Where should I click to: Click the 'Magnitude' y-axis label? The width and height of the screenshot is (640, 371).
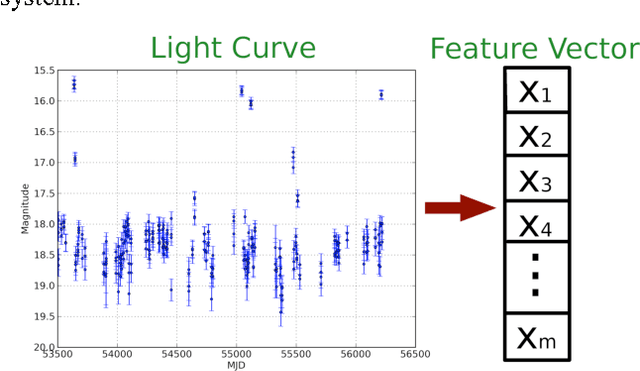click(x=25, y=209)
